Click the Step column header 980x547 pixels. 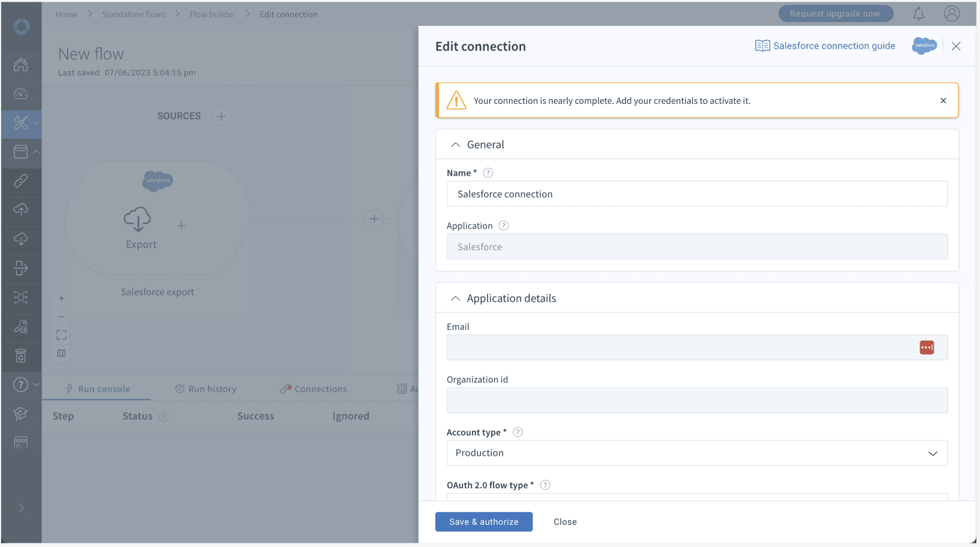click(x=63, y=416)
